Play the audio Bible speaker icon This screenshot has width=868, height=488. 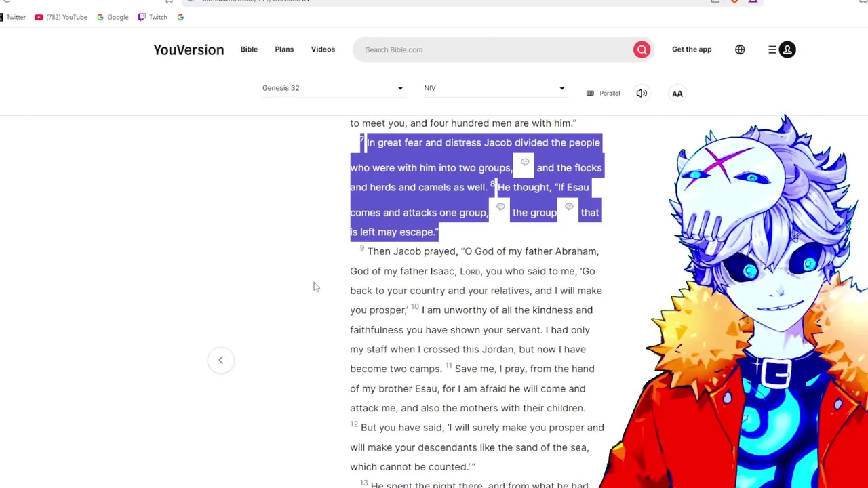tap(642, 94)
